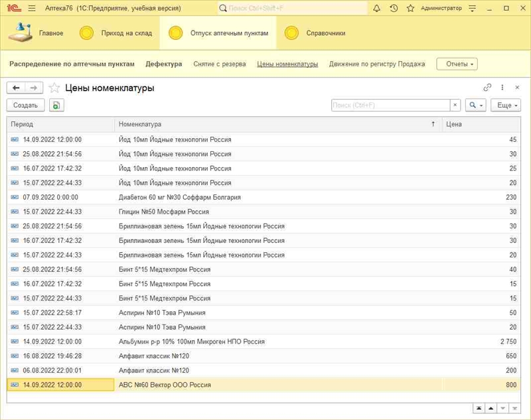Add Цены номенклатуры to favorites star

(54, 88)
